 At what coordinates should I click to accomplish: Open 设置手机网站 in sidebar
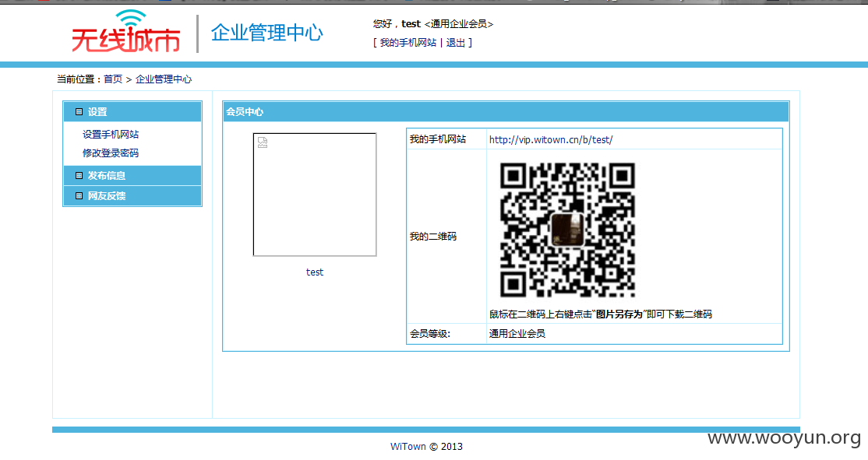(x=111, y=135)
